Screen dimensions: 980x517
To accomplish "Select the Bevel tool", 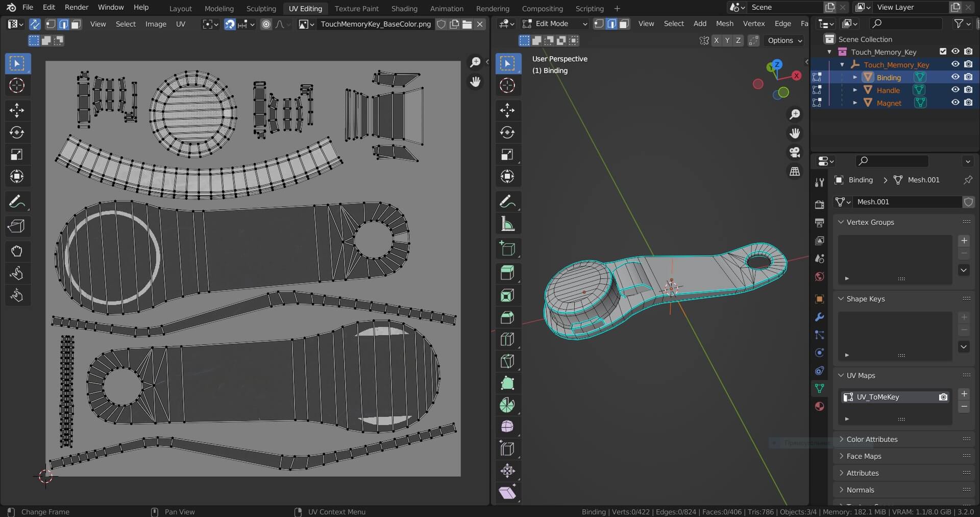I will click(507, 317).
